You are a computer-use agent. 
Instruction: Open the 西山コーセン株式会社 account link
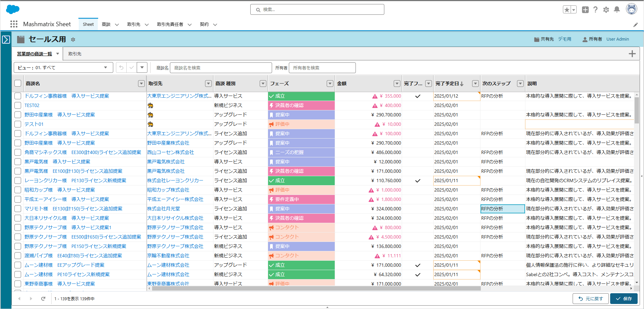[171, 152]
